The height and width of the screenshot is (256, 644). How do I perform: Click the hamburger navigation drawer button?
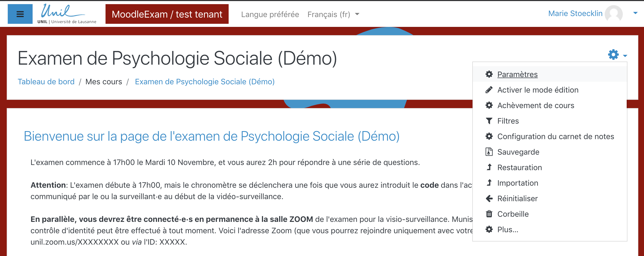(20, 14)
